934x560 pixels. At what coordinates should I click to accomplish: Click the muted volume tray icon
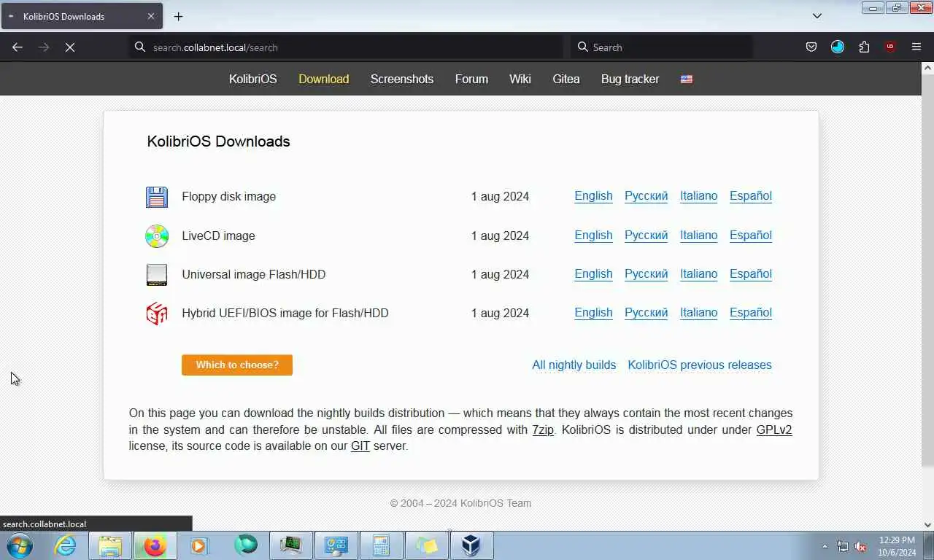tap(861, 546)
